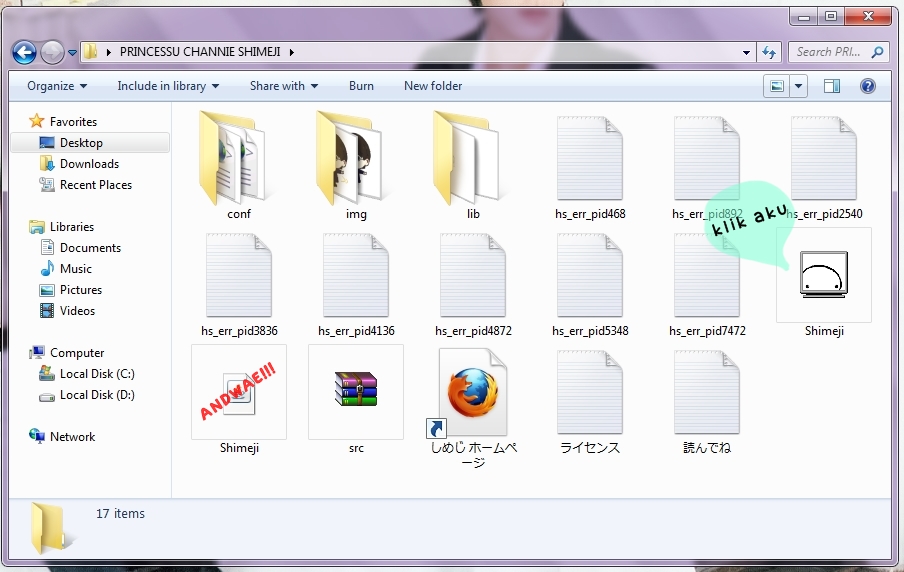Click the Forward navigation arrow
The width and height of the screenshot is (904, 572).
52,52
